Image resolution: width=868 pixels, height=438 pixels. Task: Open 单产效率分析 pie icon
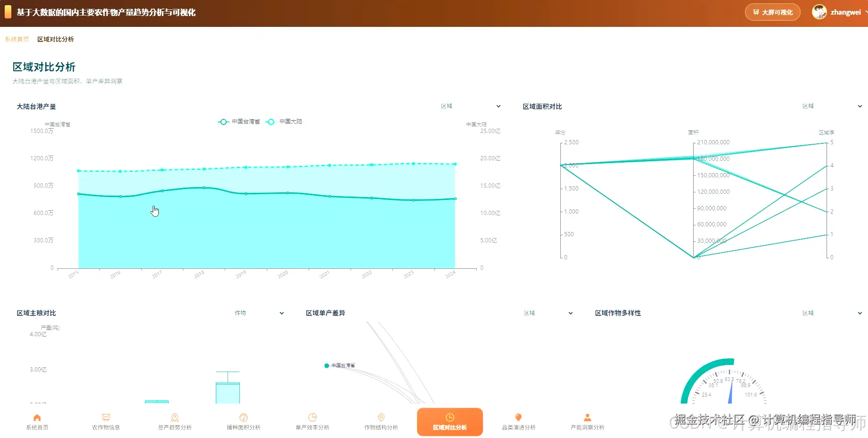point(312,418)
